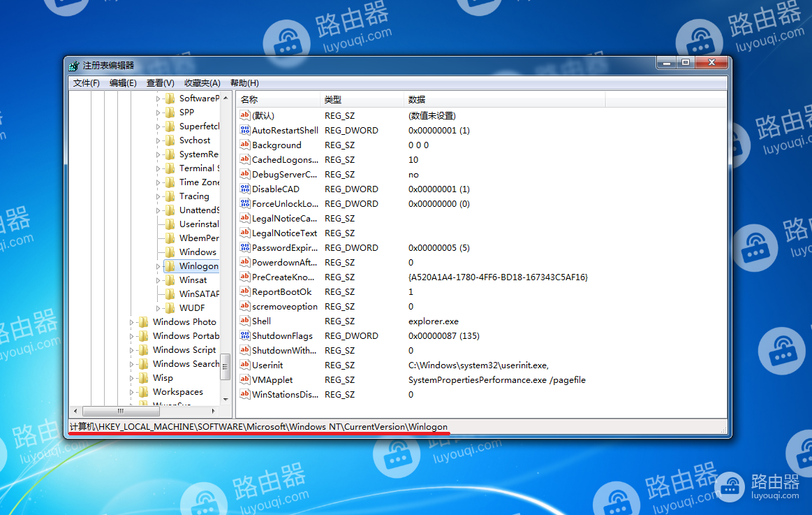This screenshot has height=515, width=812.
Task: Click the 0x00000005 (5) data value
Action: [438, 247]
